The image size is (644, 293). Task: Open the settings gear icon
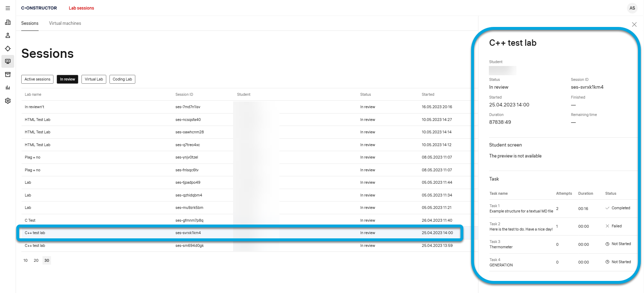click(8, 101)
